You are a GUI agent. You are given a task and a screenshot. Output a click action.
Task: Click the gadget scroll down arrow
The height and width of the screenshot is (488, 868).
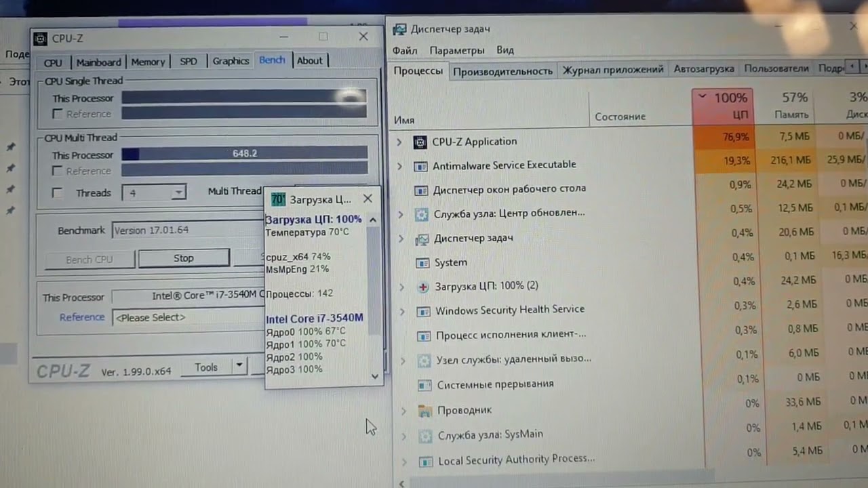coord(374,376)
